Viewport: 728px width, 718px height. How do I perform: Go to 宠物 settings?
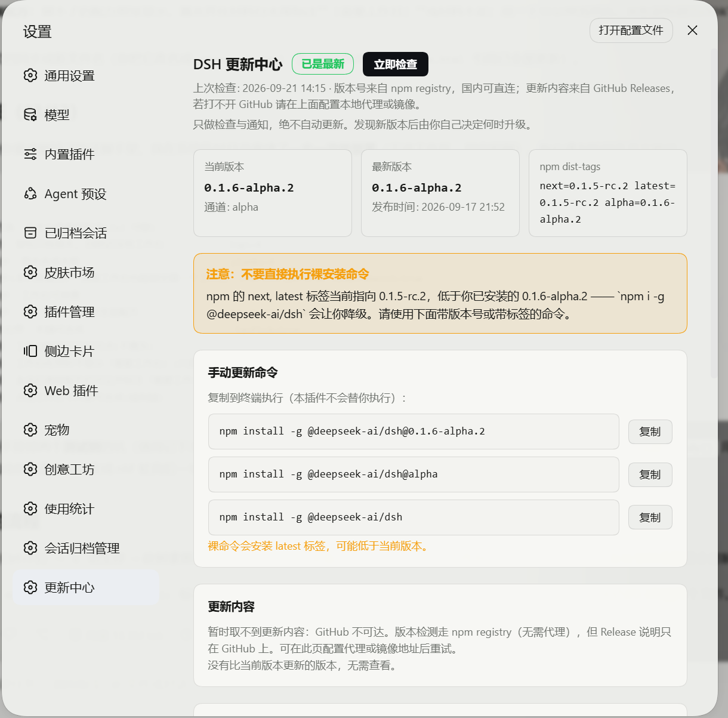(86, 430)
